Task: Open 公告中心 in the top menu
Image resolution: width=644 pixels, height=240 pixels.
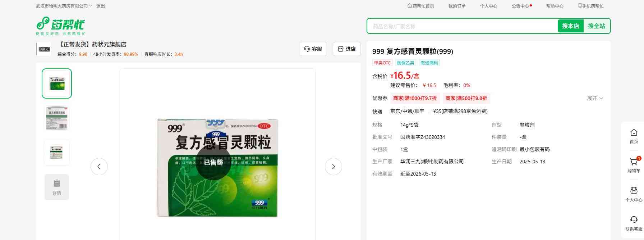Action: click(520, 6)
